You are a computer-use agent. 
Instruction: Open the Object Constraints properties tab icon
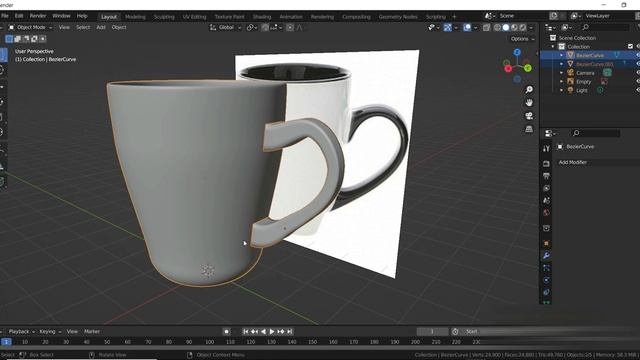click(547, 292)
